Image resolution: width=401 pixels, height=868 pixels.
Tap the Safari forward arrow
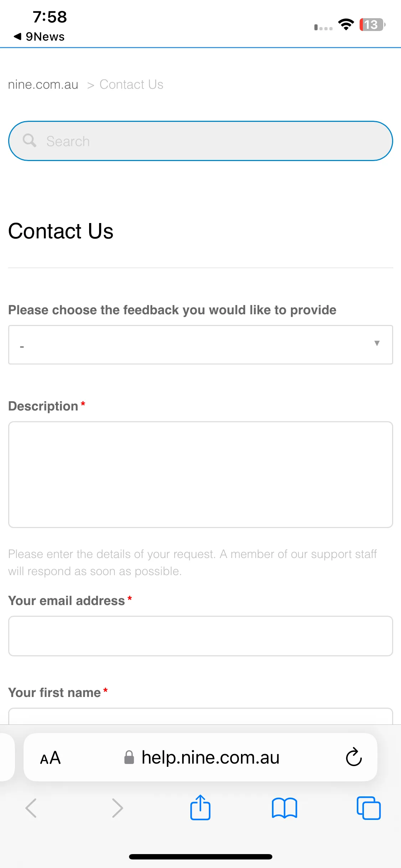(117, 808)
